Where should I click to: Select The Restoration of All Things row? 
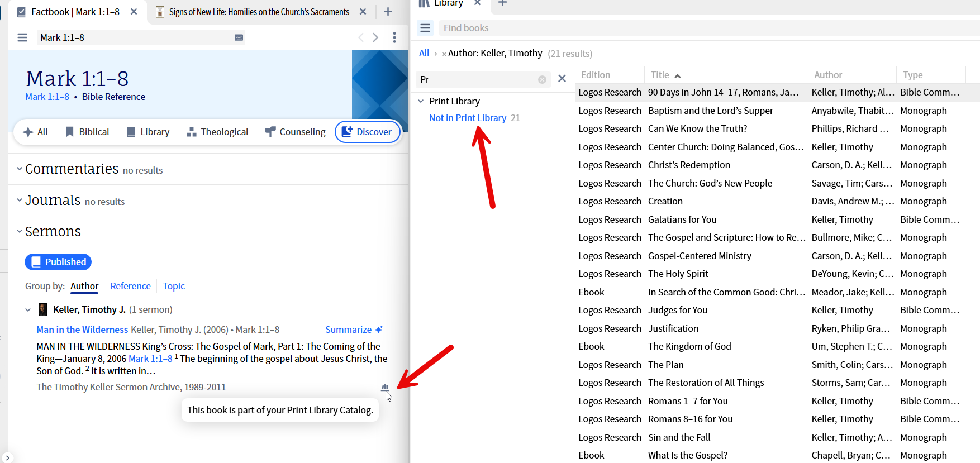point(777,383)
